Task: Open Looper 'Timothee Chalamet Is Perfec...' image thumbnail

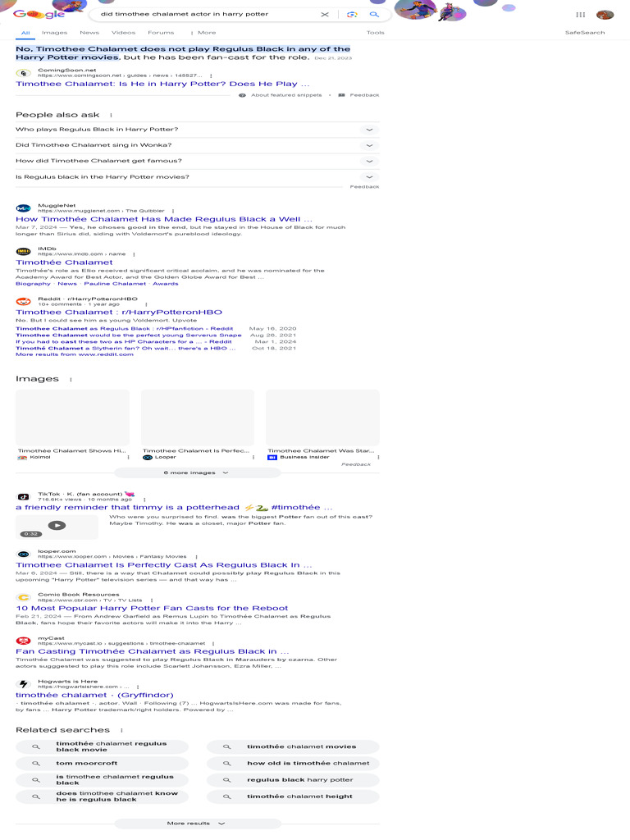Action: pos(198,418)
